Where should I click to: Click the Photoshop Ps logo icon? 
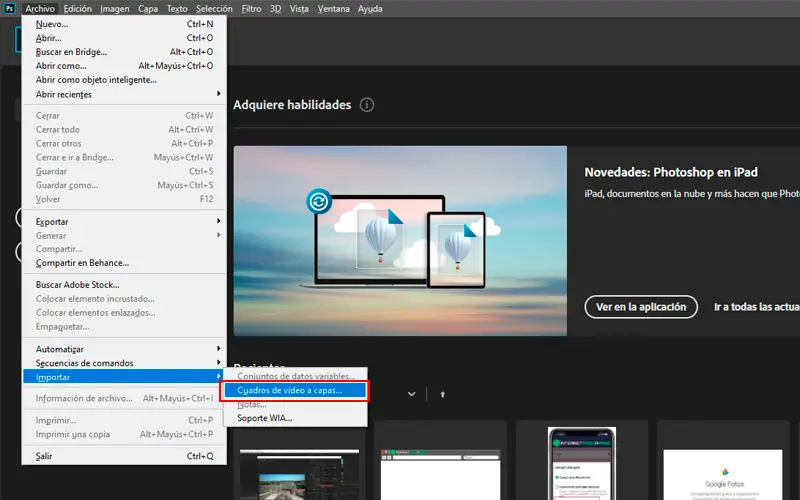(x=9, y=8)
